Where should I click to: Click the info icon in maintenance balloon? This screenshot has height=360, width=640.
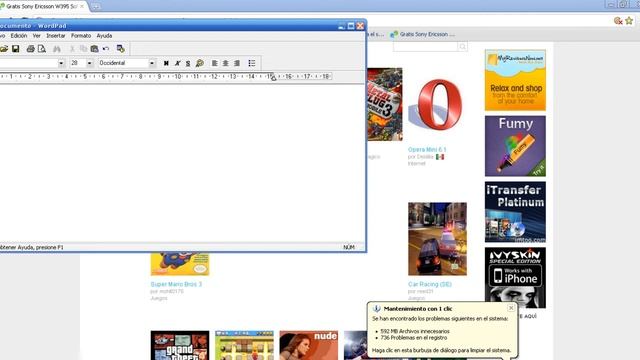tap(376, 309)
